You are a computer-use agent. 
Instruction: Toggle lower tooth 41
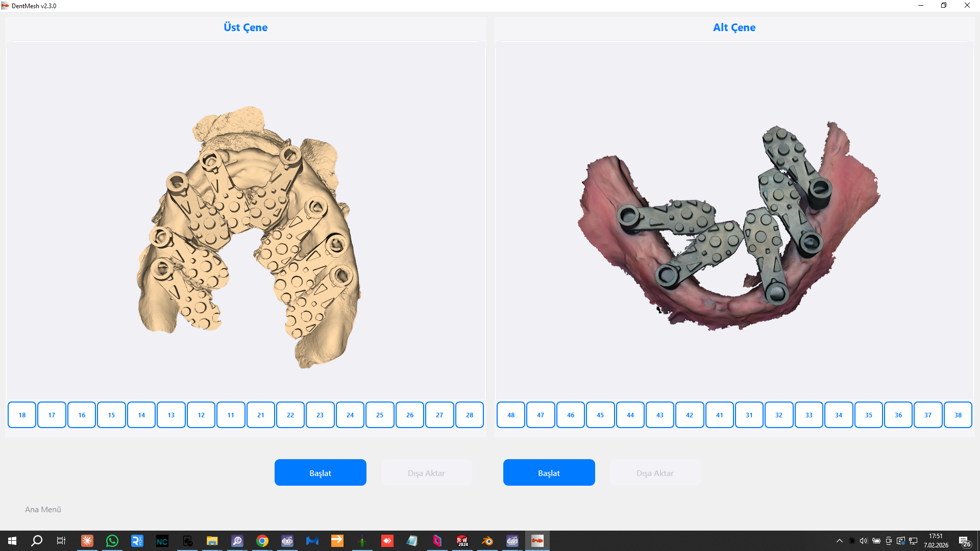tap(720, 415)
